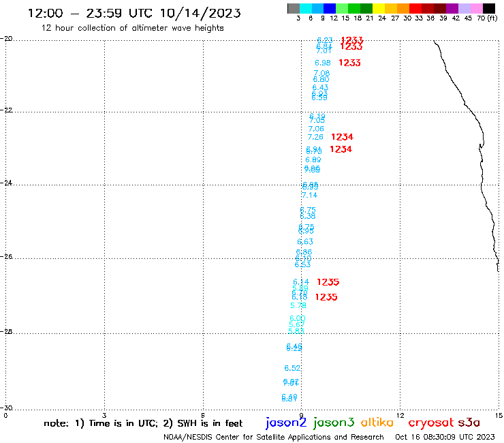This screenshot has height=443, width=504.
Task: Pick the pink swatch in the color scale
Action: (476, 8)
